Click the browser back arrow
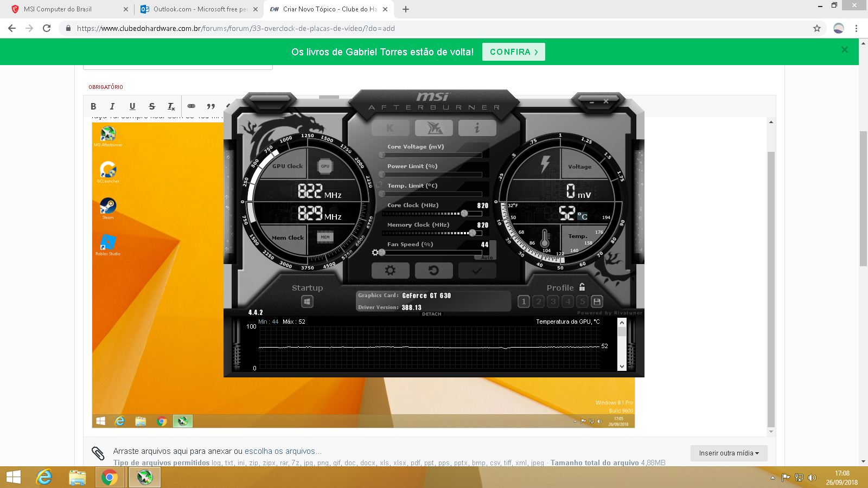The image size is (868, 488). (x=12, y=28)
